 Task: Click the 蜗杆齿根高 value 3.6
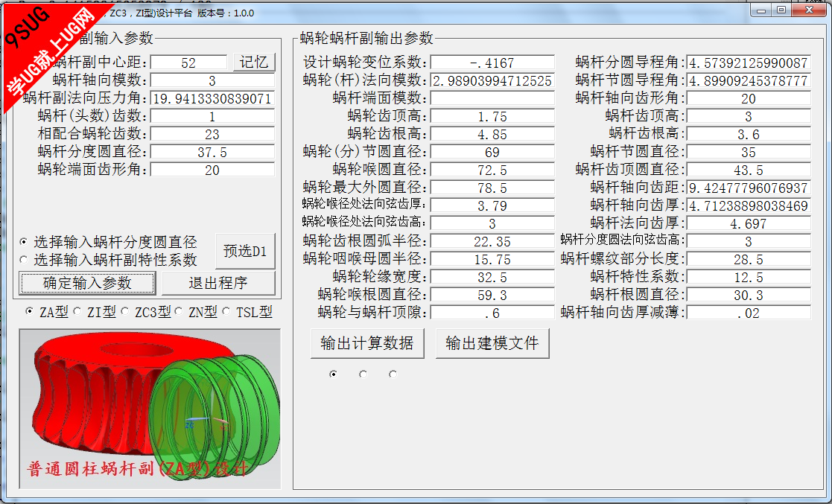tap(749, 134)
